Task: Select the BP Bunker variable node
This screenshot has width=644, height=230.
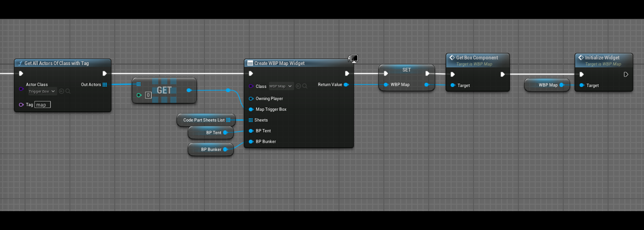Action: [211, 149]
